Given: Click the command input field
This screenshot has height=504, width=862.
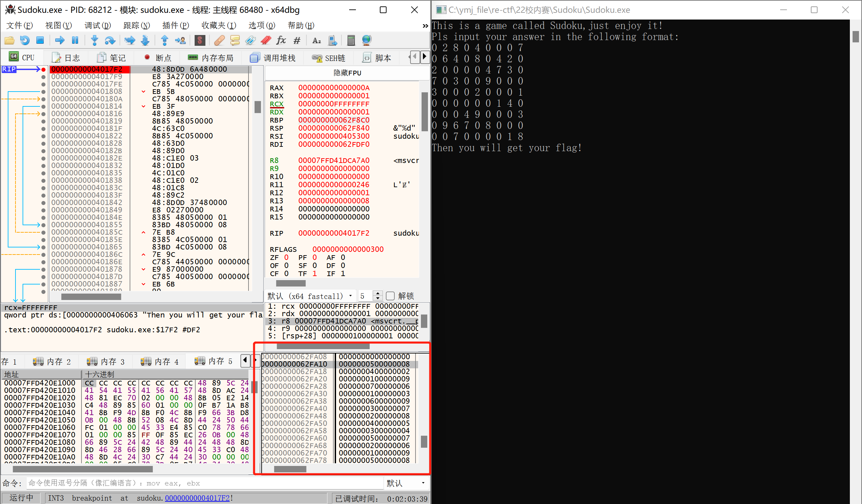Looking at the screenshot, I should pos(205,483).
